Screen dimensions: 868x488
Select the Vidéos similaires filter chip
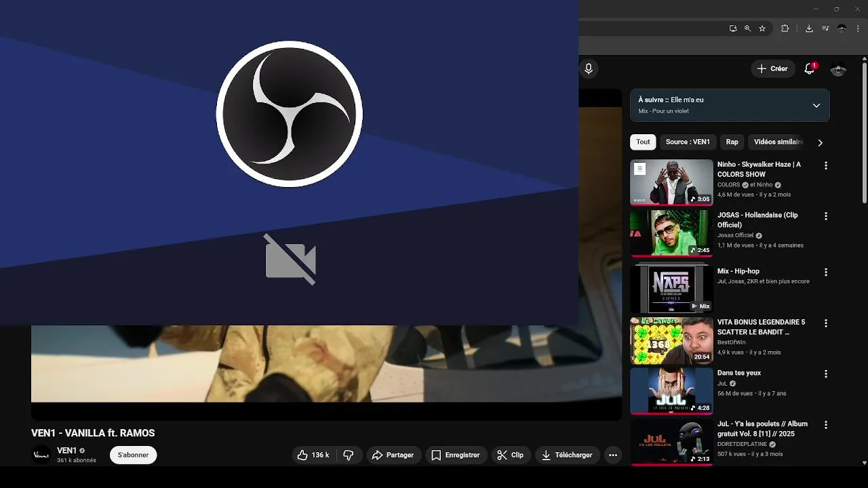[778, 142]
